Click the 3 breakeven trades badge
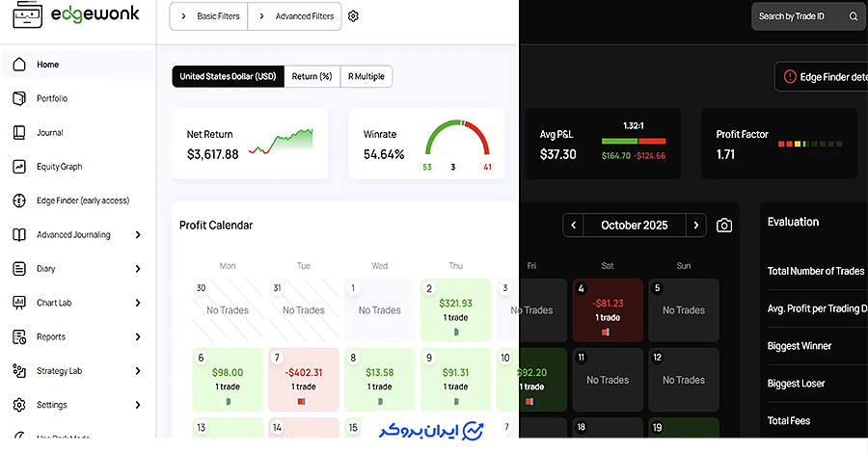 coord(453,167)
